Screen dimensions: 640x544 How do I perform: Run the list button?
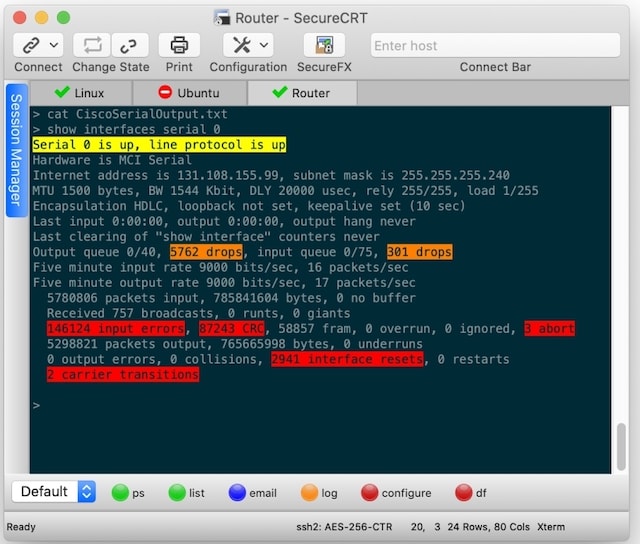[x=187, y=493]
